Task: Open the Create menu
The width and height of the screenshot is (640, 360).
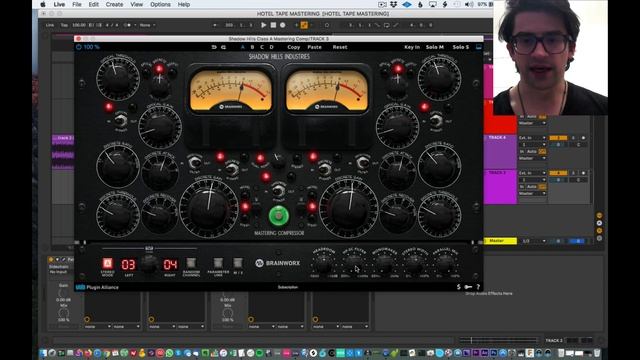Action: click(114, 4)
